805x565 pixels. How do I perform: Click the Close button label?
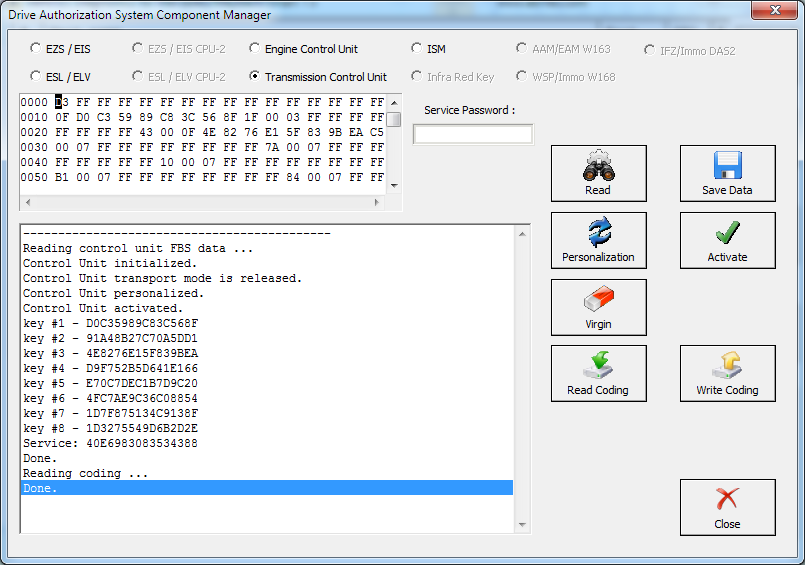[x=727, y=524]
